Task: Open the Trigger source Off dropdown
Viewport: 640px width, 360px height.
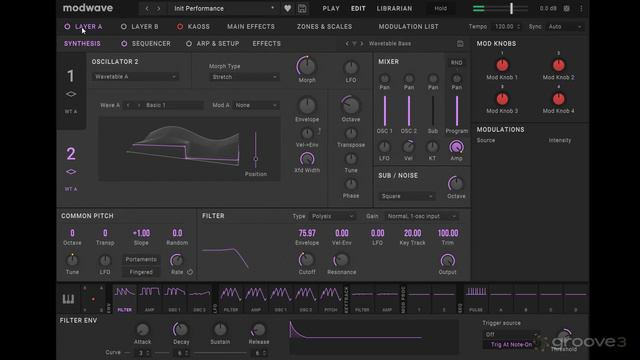Action: click(510, 334)
